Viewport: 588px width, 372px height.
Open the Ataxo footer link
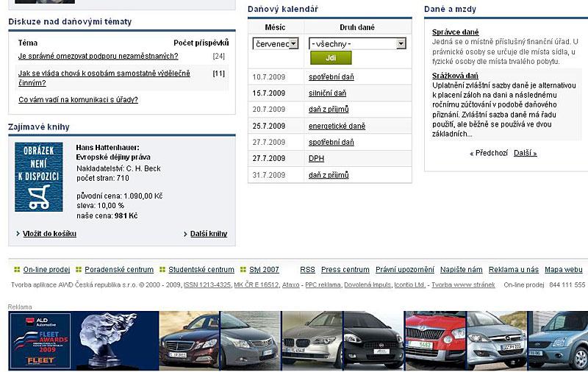click(x=290, y=285)
